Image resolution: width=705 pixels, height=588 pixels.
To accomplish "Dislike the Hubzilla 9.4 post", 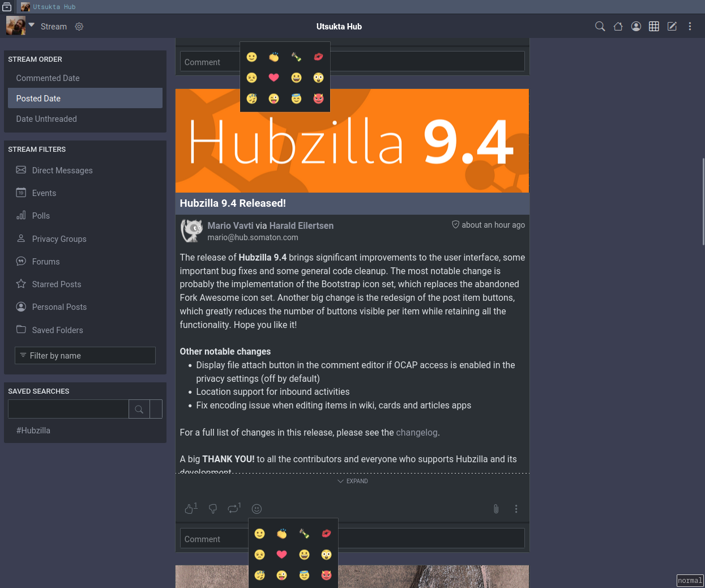I will (x=213, y=509).
